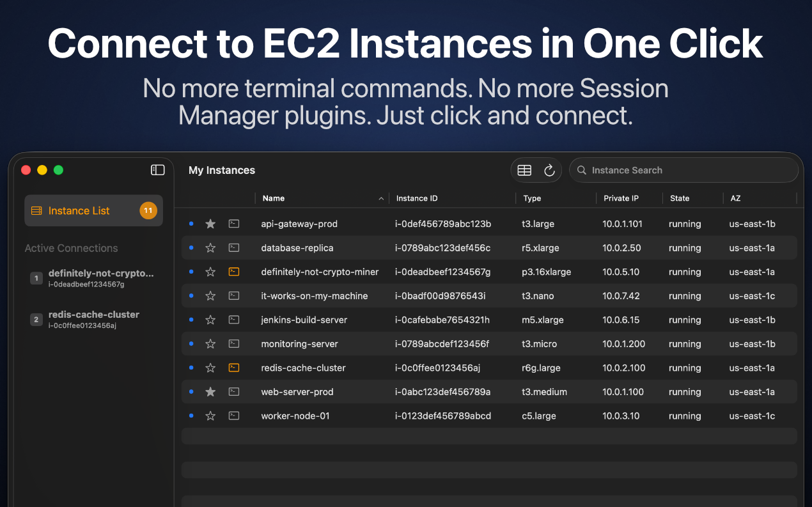
Task: Sort by Instance ID column header
Action: pyautogui.click(x=417, y=198)
